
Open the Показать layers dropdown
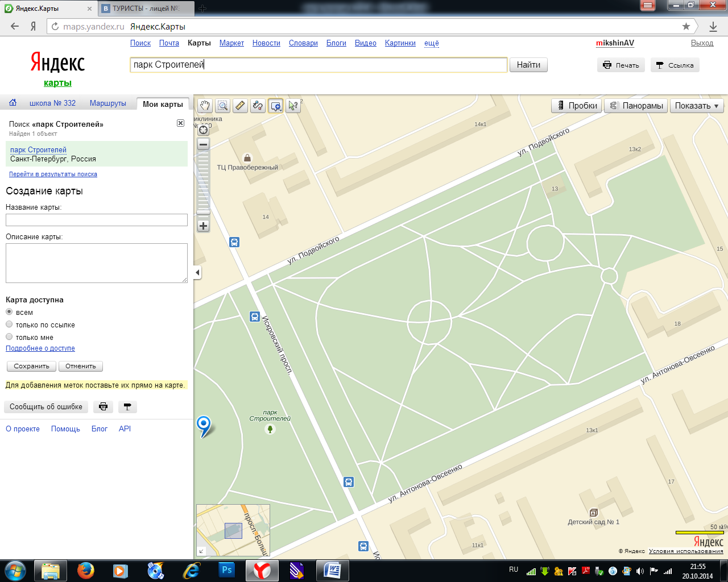[697, 106]
